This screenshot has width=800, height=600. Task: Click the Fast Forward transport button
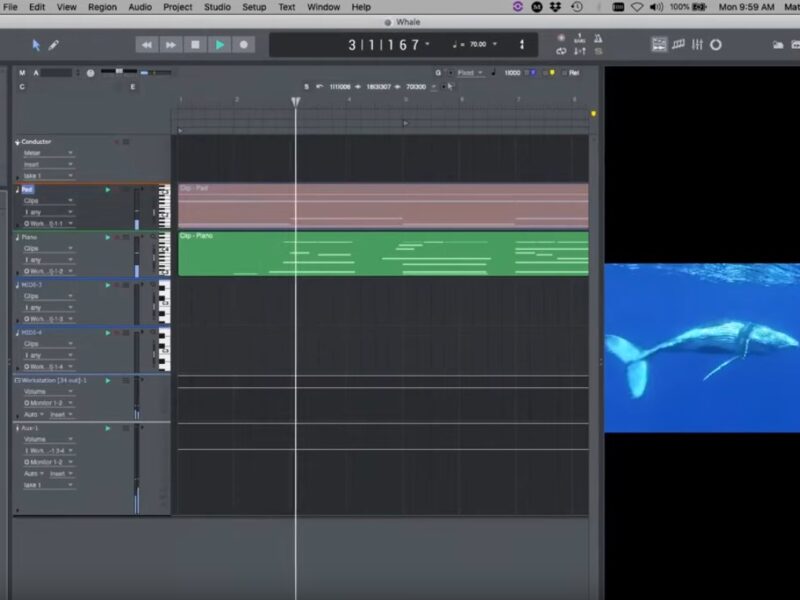(171, 45)
